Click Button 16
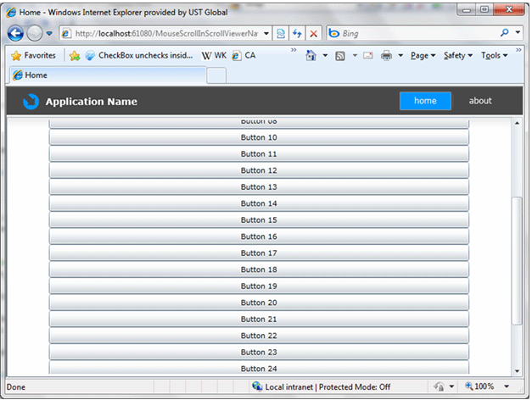Viewport: 532px width, 400px height. 259,236
